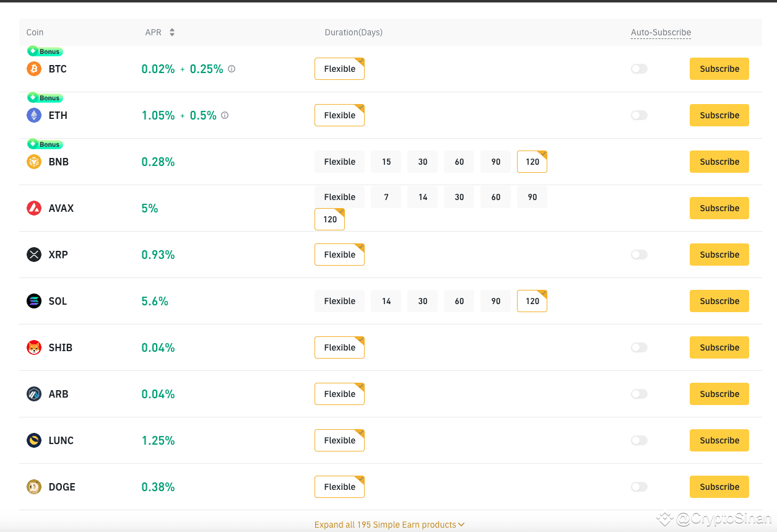The image size is (777, 532).
Task: Click the LUNC coin icon
Action: (33, 440)
